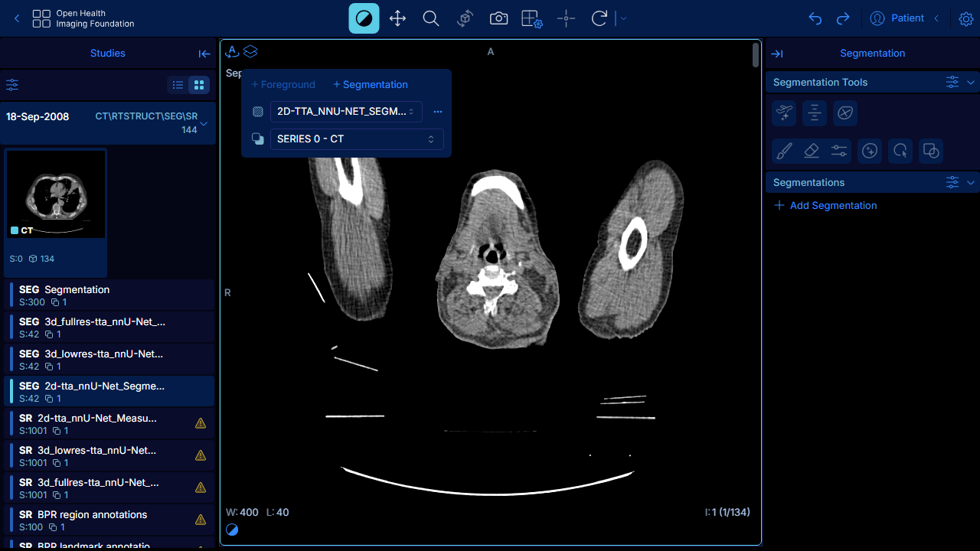Activate the Pan tool
This screenshot has width=980, height=551.
point(397,18)
